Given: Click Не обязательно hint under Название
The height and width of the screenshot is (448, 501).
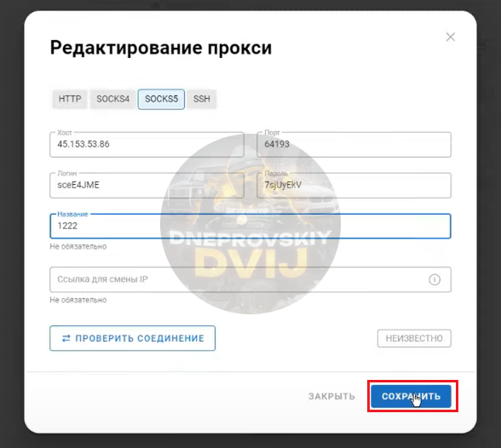Looking at the screenshot, I should pyautogui.click(x=78, y=246).
